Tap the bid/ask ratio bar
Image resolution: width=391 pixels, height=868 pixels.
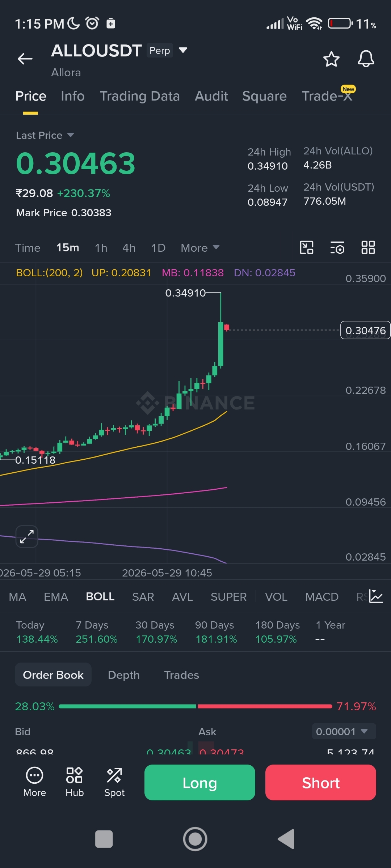pyautogui.click(x=195, y=706)
